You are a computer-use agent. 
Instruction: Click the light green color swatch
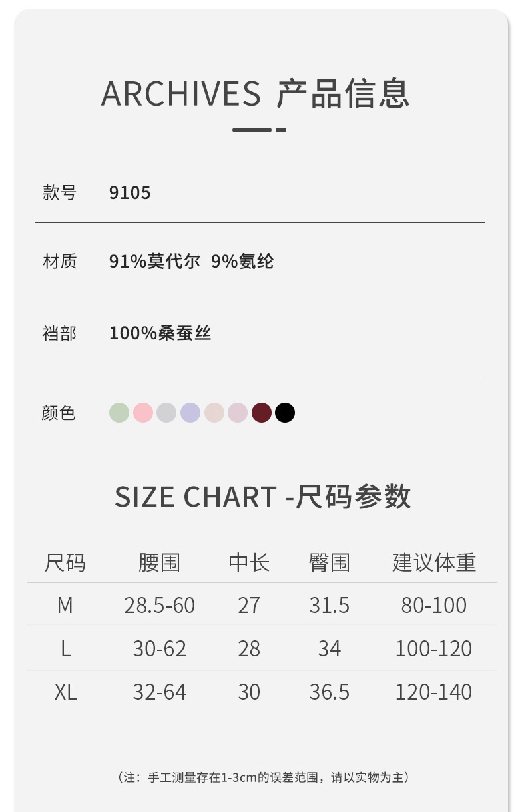(x=119, y=413)
